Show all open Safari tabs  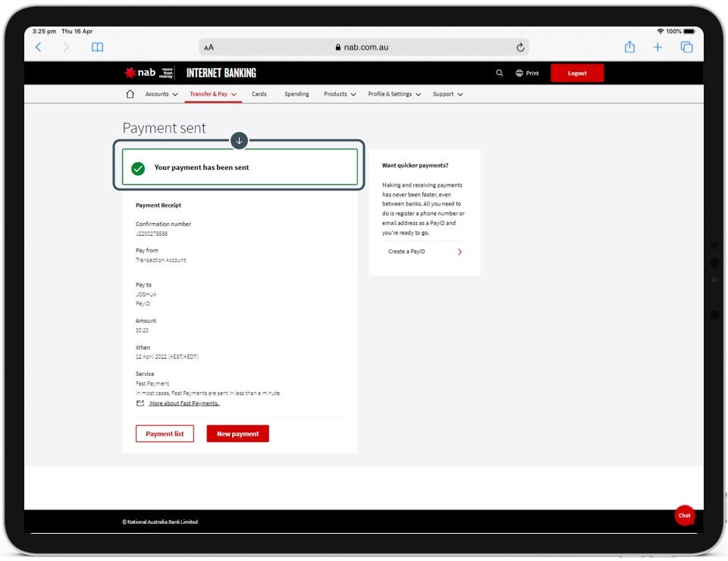pos(686,47)
